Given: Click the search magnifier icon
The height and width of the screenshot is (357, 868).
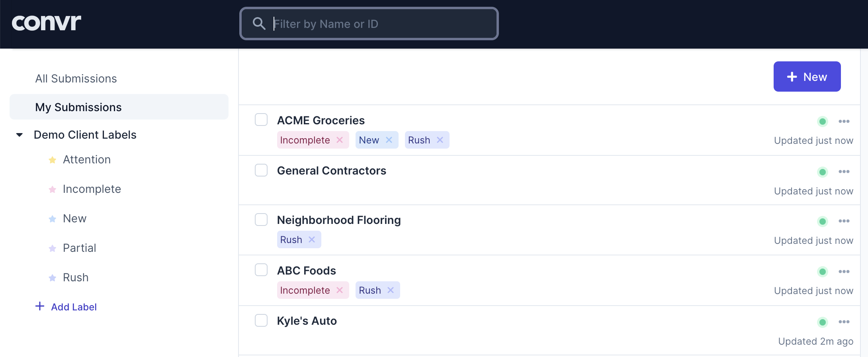Looking at the screenshot, I should (x=259, y=24).
